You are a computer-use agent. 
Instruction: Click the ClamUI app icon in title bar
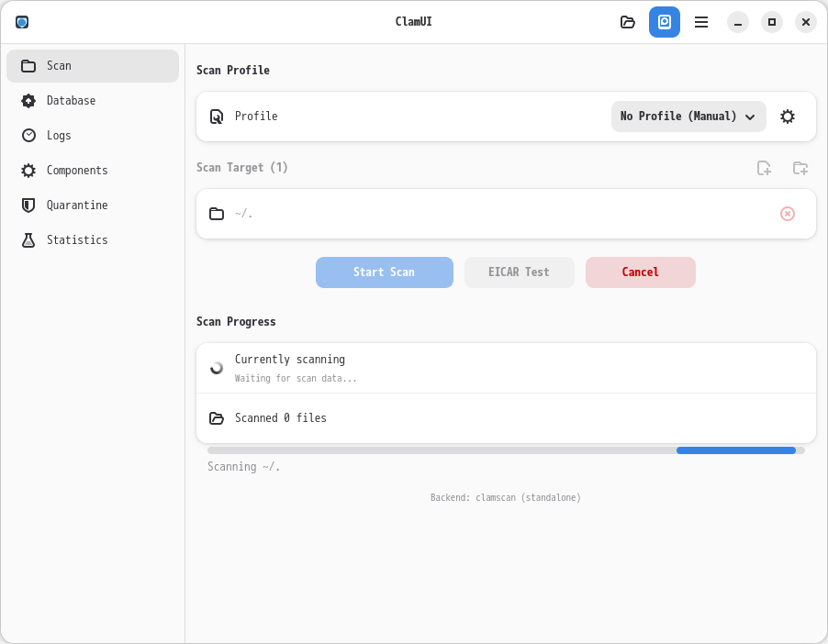22,22
